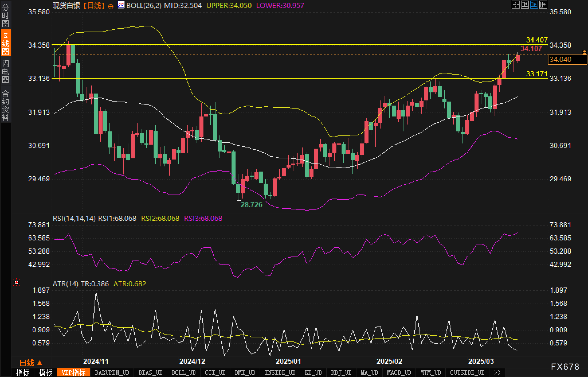
Task: Open the 指标 indicator menu
Action: 23,372
